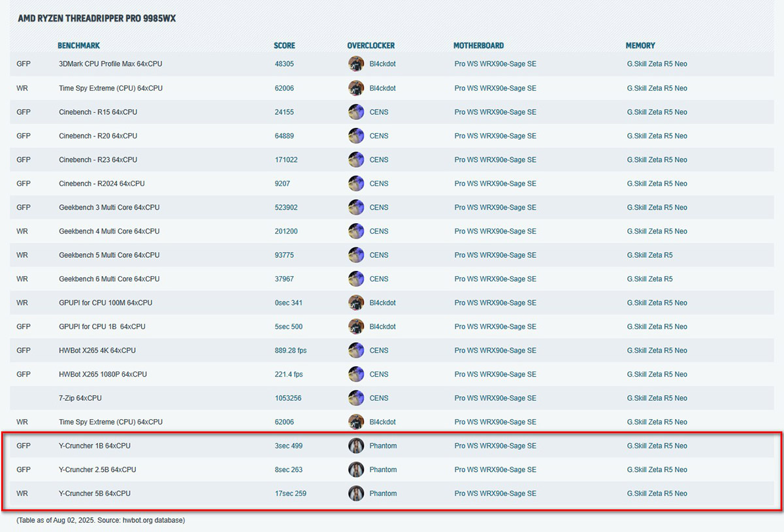The height and width of the screenshot is (532, 784).
Task: Click Phantom name in Y-Cruncher 5B row
Action: pos(383,493)
